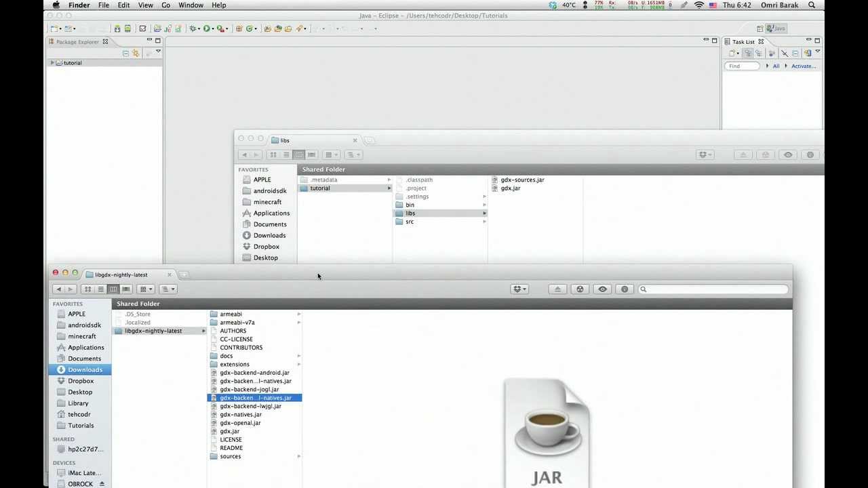
Task: Click the Get Info icon in front Finder toolbar
Action: click(625, 289)
